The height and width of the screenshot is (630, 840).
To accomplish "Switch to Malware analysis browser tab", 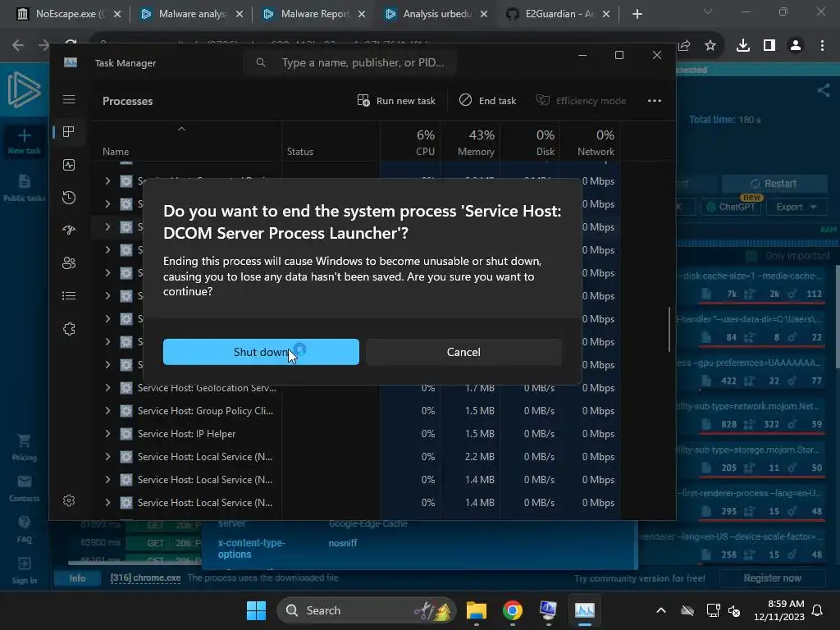I will click(x=192, y=14).
